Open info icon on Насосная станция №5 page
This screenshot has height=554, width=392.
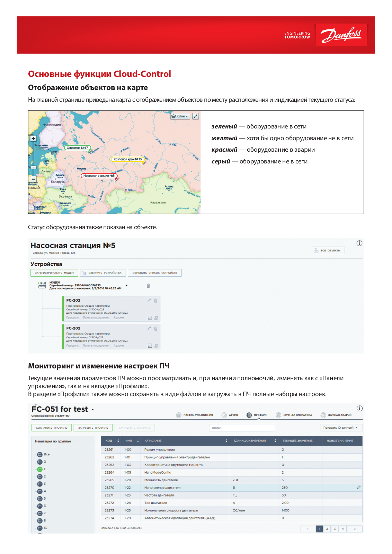[359, 243]
